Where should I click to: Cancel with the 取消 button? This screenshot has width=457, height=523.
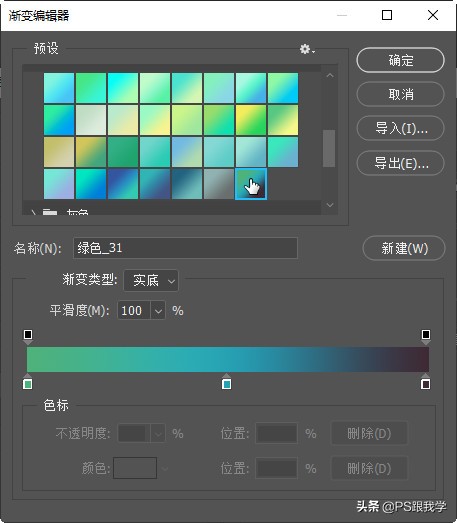click(x=400, y=94)
